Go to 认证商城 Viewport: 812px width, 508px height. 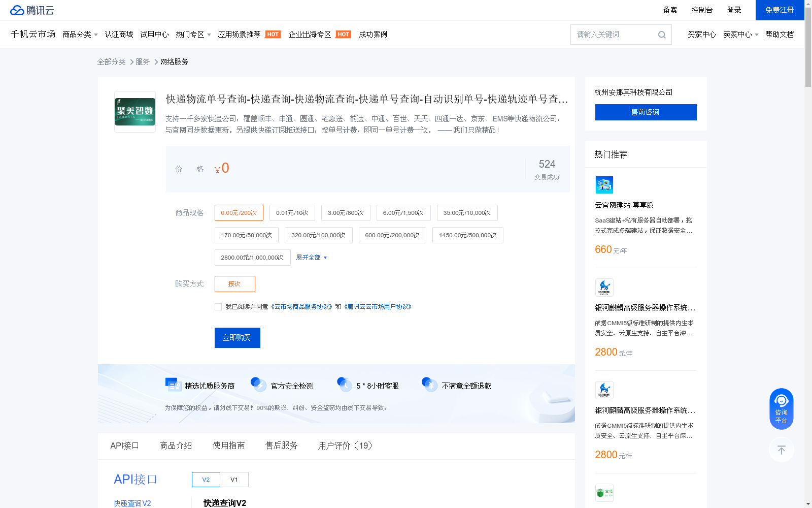pyautogui.click(x=119, y=35)
